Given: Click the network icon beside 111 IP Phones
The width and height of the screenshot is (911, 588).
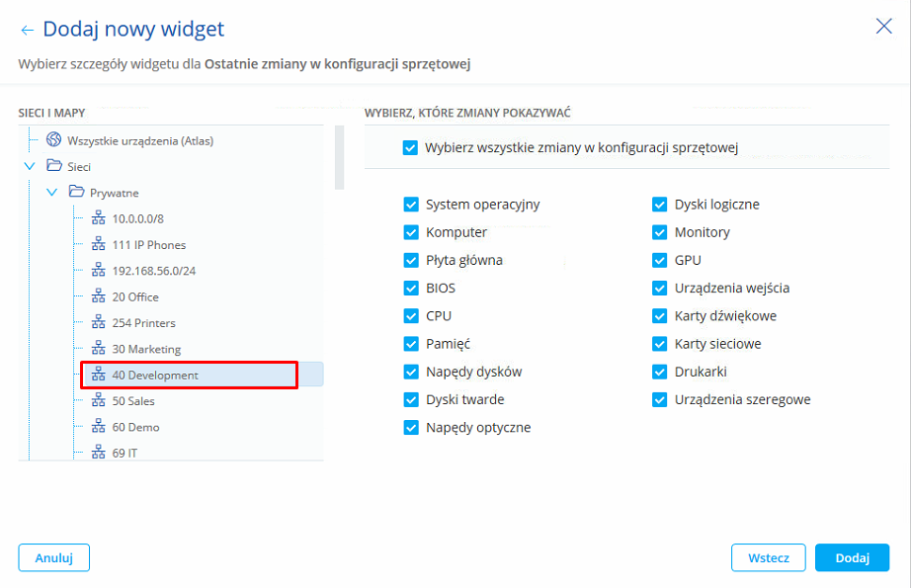Looking at the screenshot, I should pos(98,245).
